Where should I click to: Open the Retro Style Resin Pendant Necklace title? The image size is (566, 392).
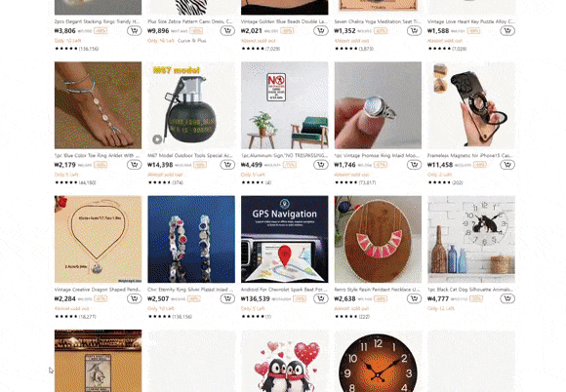point(378,290)
